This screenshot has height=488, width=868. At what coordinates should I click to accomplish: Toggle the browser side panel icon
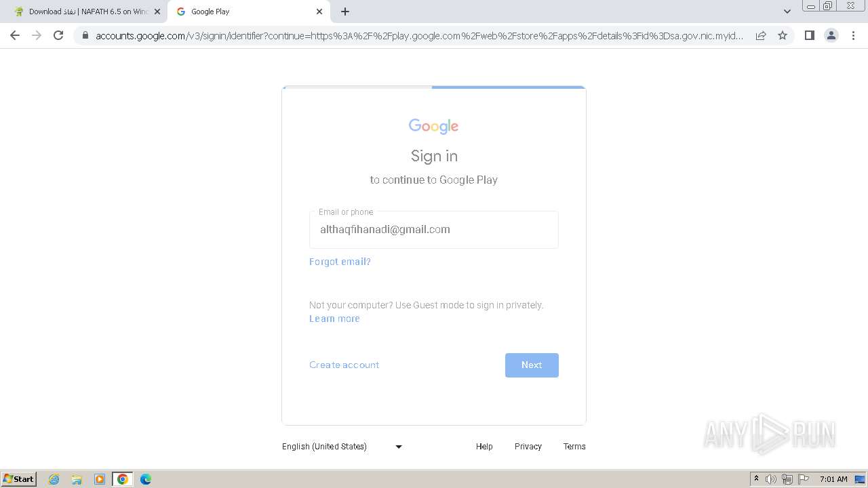809,35
